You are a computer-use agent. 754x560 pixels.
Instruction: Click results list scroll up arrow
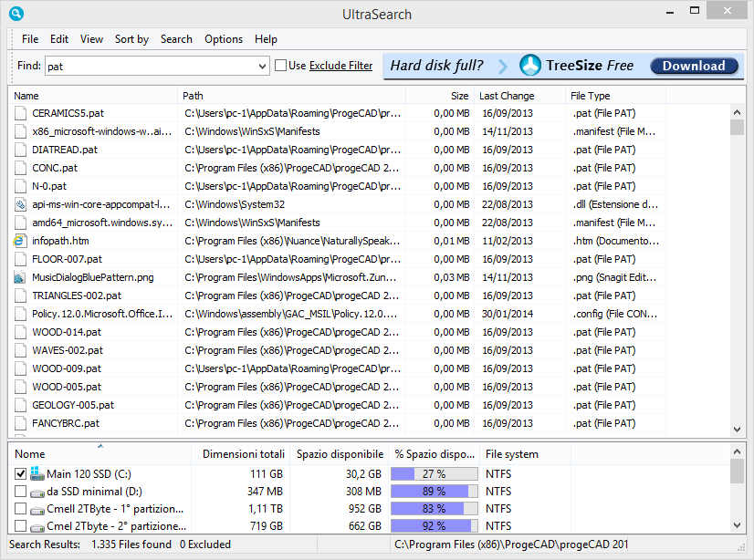click(x=737, y=112)
